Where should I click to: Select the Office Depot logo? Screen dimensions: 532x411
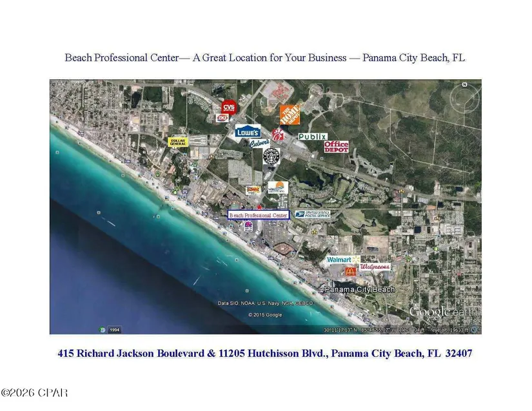click(336, 147)
